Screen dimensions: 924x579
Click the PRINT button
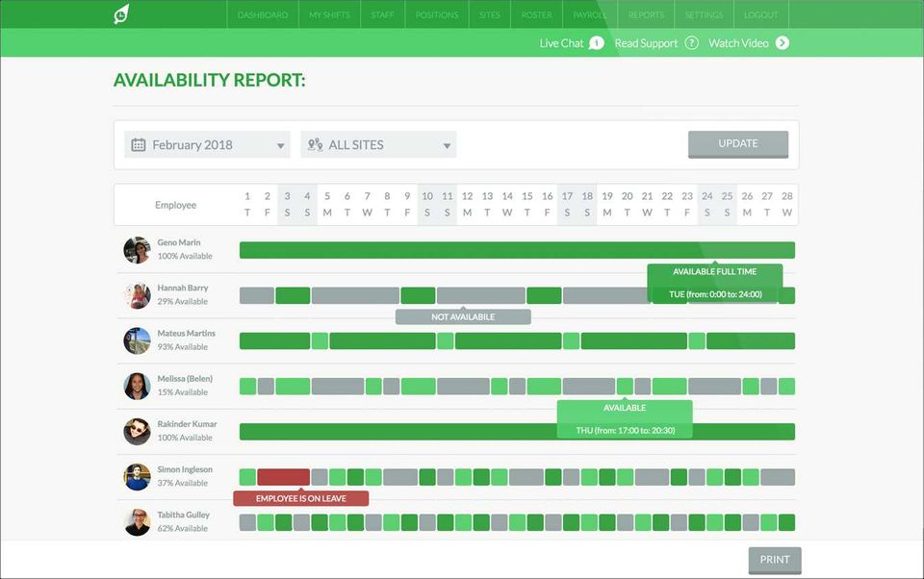(x=774, y=560)
